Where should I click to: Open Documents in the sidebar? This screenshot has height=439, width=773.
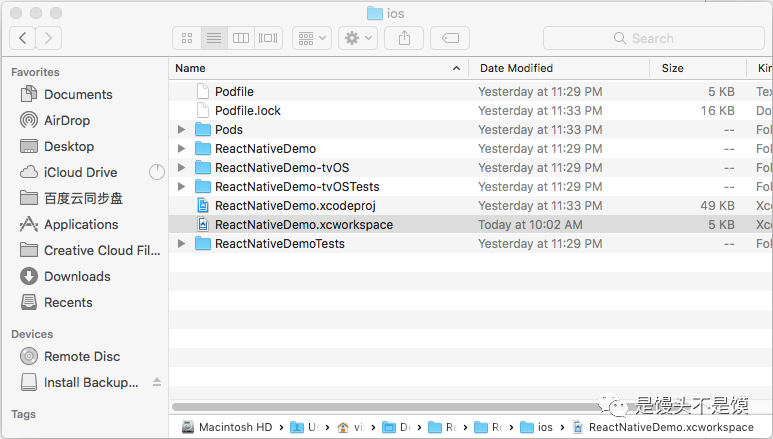click(66, 94)
